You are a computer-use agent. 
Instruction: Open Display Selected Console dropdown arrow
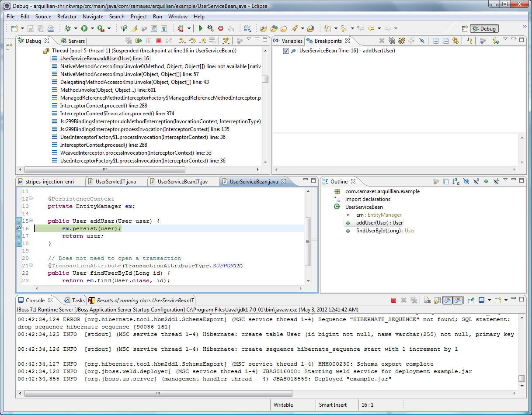coord(490,300)
